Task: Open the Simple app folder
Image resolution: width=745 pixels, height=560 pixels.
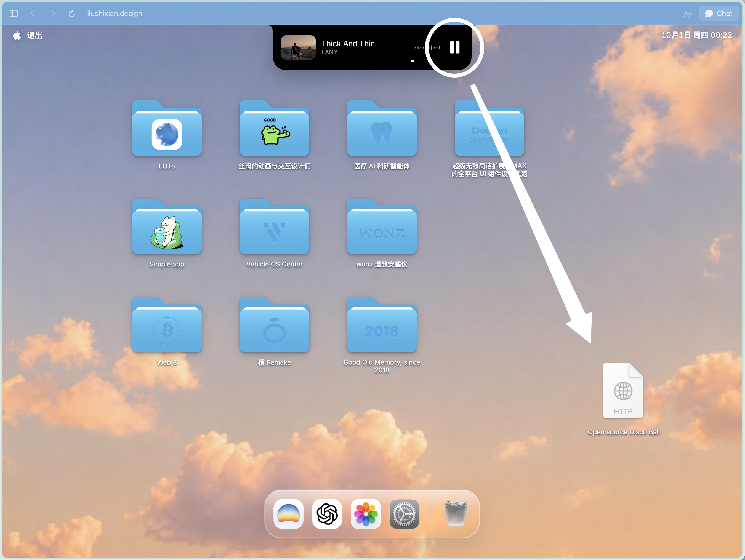Action: pyautogui.click(x=167, y=227)
